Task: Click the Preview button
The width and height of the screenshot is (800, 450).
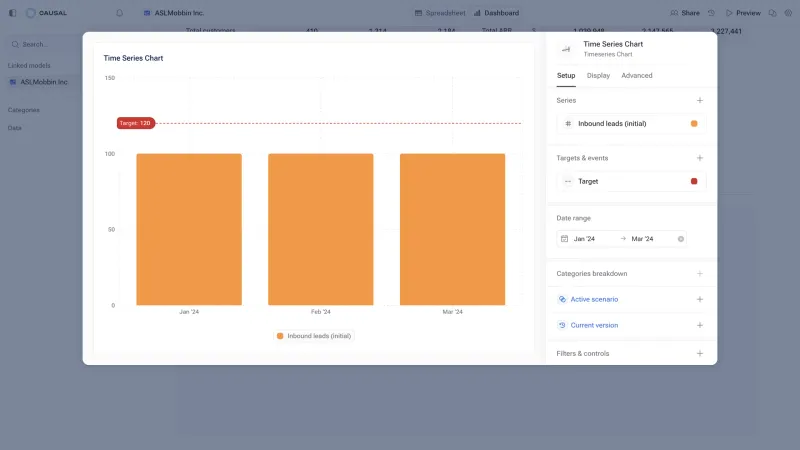Action: [x=743, y=13]
